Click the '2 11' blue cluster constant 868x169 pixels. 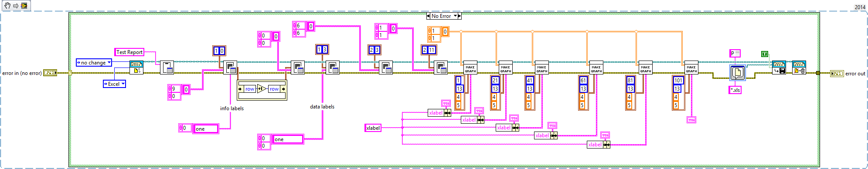coord(429,50)
